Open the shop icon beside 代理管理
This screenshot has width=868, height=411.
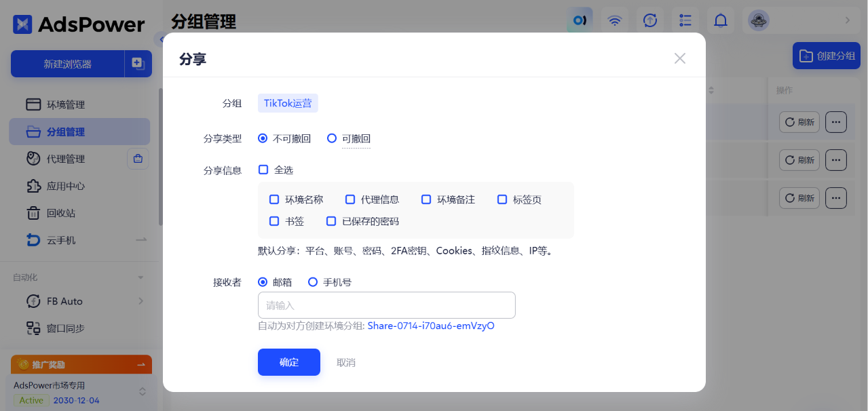click(x=138, y=159)
